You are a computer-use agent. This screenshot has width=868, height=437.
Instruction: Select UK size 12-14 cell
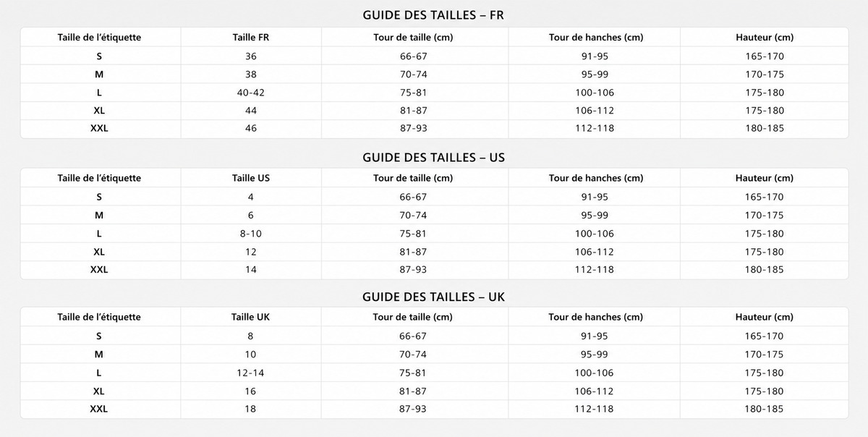click(251, 373)
